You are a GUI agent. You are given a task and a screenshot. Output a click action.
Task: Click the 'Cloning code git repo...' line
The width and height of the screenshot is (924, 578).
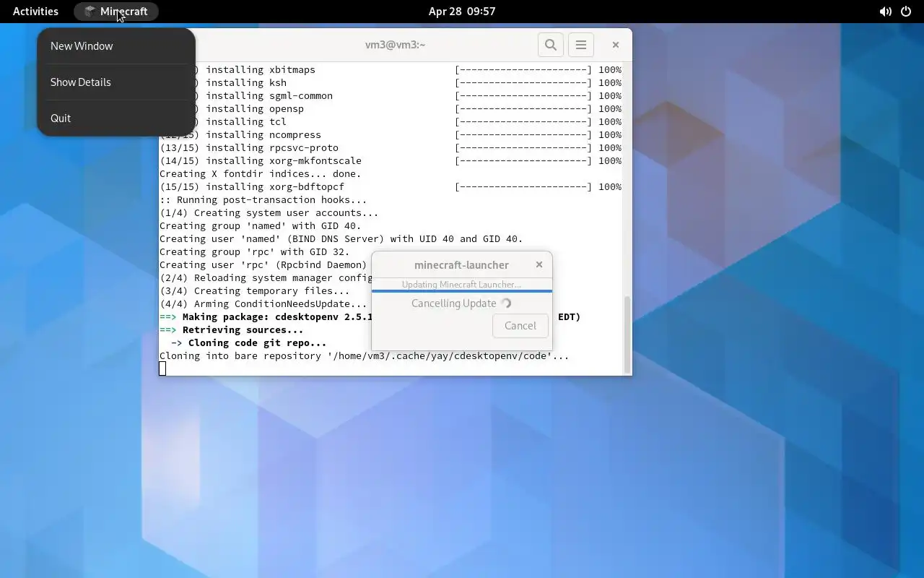click(x=248, y=343)
